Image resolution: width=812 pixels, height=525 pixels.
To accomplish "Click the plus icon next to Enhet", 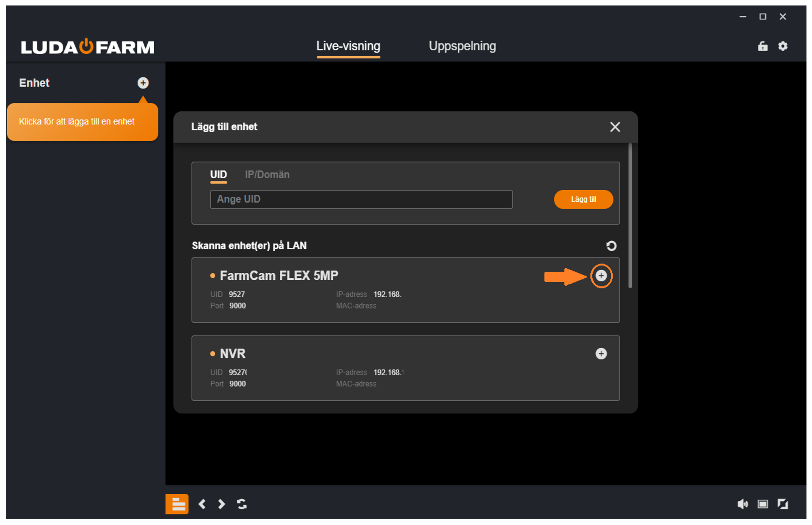I will [x=143, y=83].
